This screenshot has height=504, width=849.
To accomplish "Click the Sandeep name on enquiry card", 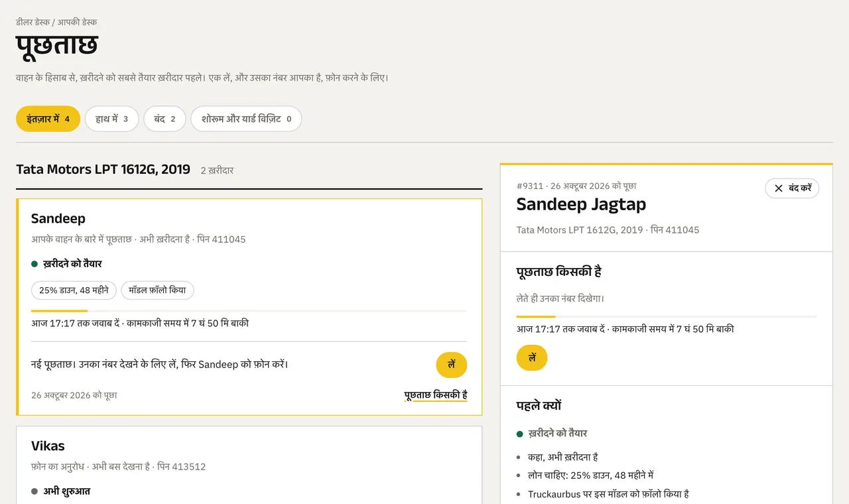I will (x=58, y=219).
